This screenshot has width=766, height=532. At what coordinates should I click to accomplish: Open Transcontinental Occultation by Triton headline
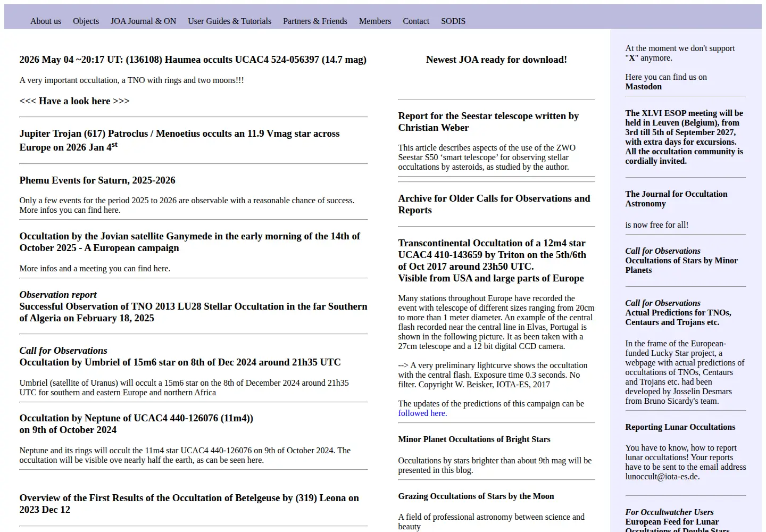click(492, 261)
